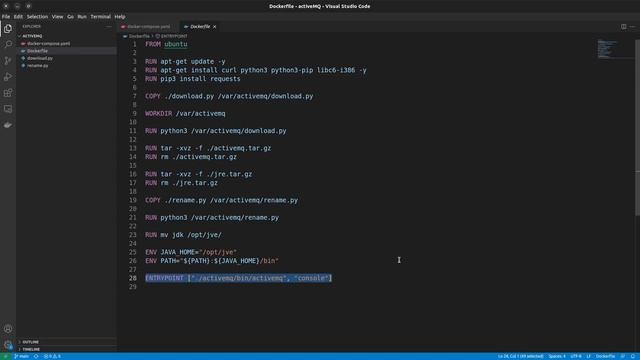Screen dimensions: 640x360
Task: Open the Manage gear icon
Action: click(8, 345)
